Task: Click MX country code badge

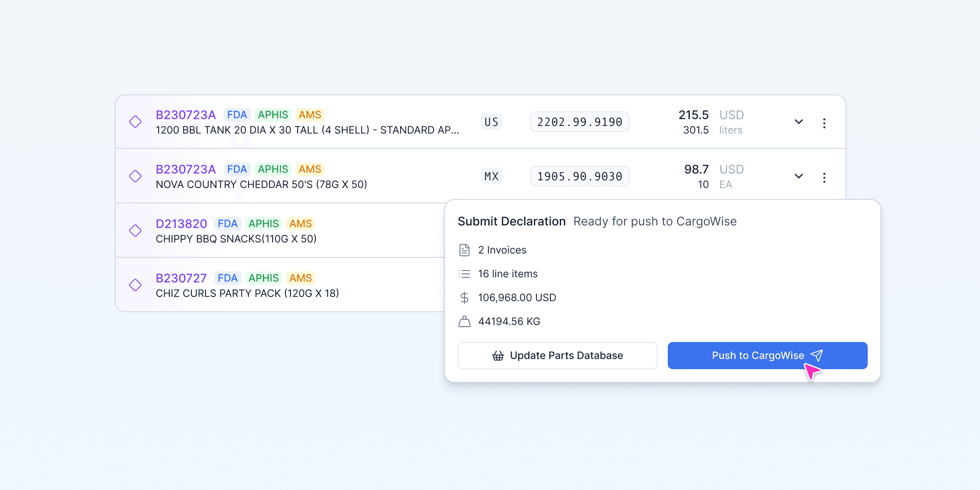Action: (x=491, y=177)
